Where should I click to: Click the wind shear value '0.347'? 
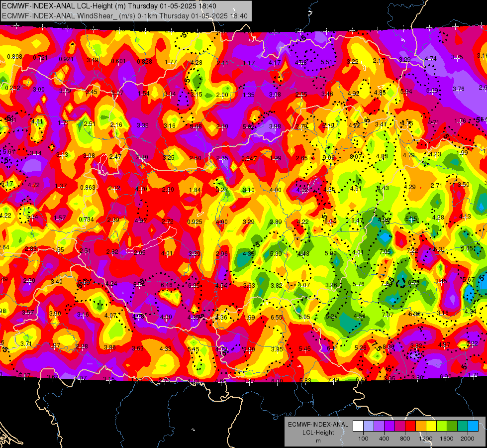(x=249, y=159)
